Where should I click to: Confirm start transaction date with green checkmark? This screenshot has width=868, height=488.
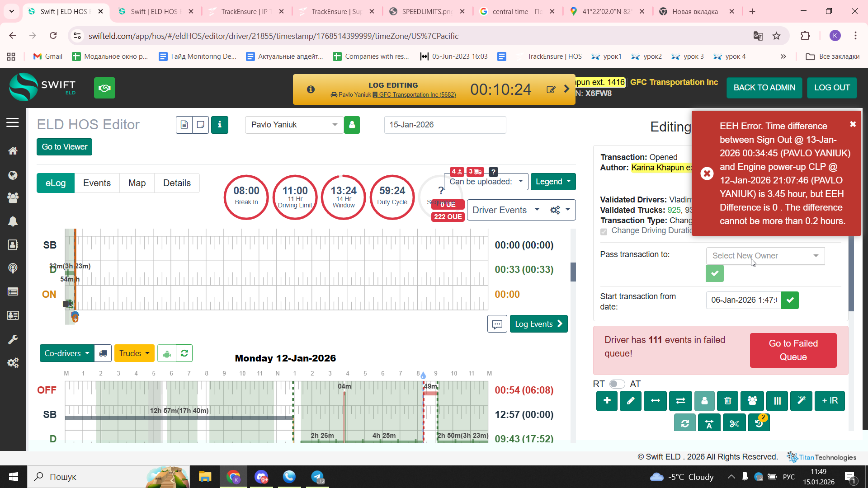coord(790,300)
